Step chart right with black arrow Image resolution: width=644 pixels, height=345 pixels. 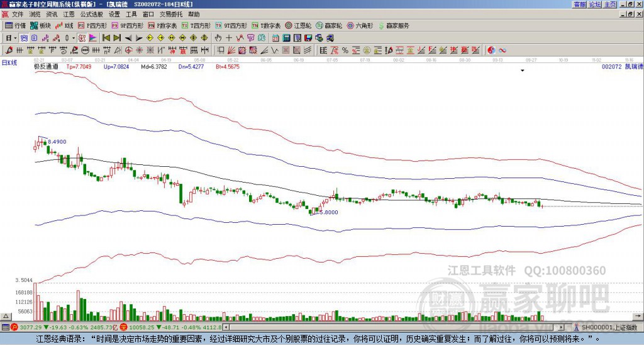[139, 38]
